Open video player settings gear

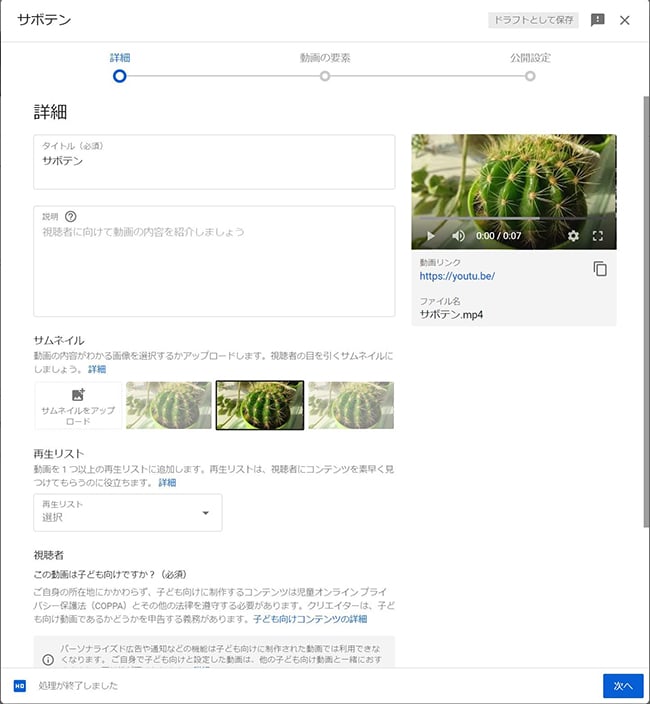coord(573,236)
